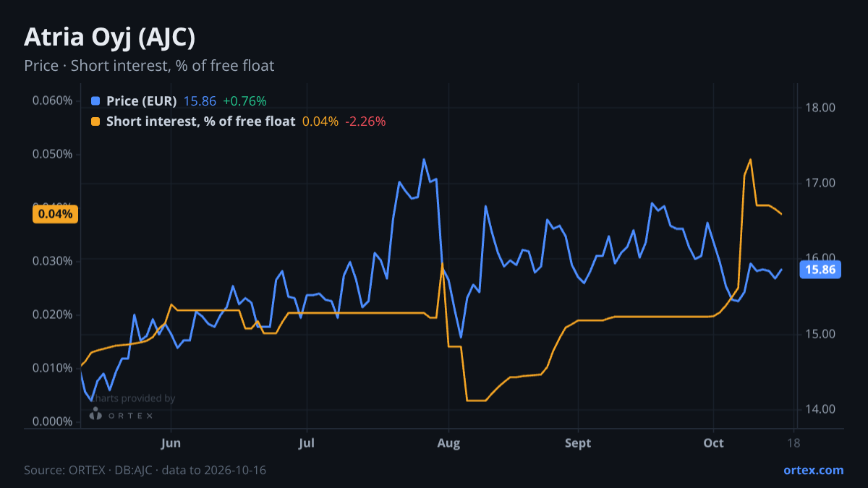Image resolution: width=868 pixels, height=488 pixels.
Task: Click the blue 15.86 price axis badge
Action: [x=820, y=270]
